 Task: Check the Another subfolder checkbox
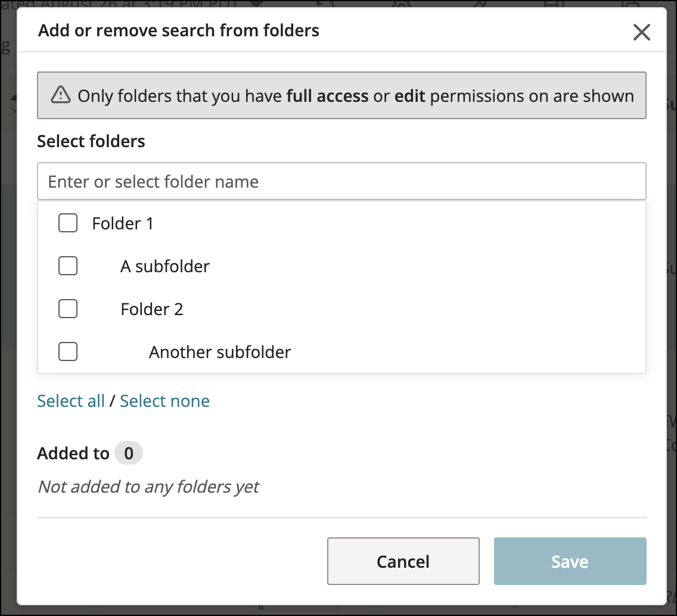point(68,351)
